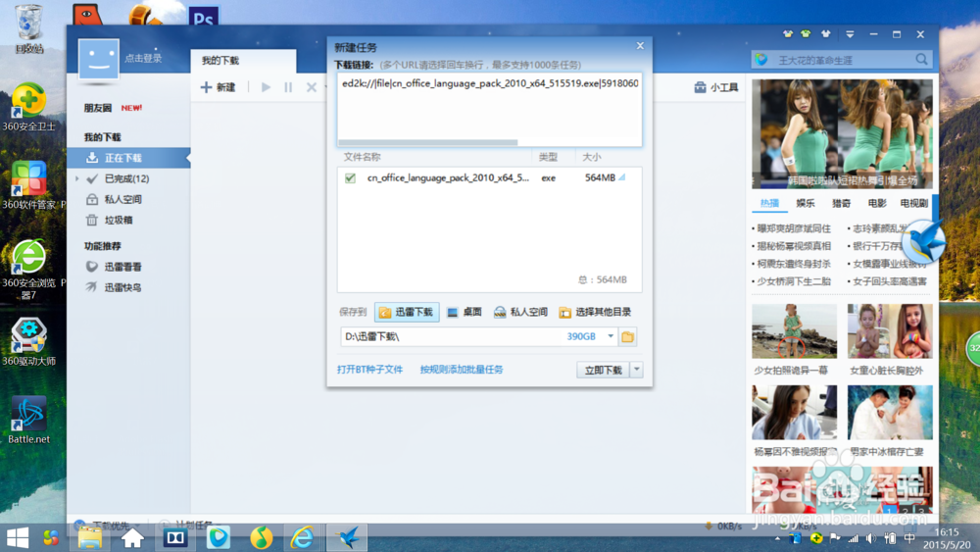The image size is (980, 552).
Task: Click Xunlei icon in taskbar
Action: tap(347, 538)
